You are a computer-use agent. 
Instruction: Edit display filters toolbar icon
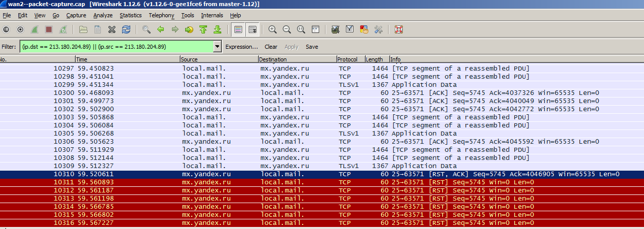coord(349,29)
